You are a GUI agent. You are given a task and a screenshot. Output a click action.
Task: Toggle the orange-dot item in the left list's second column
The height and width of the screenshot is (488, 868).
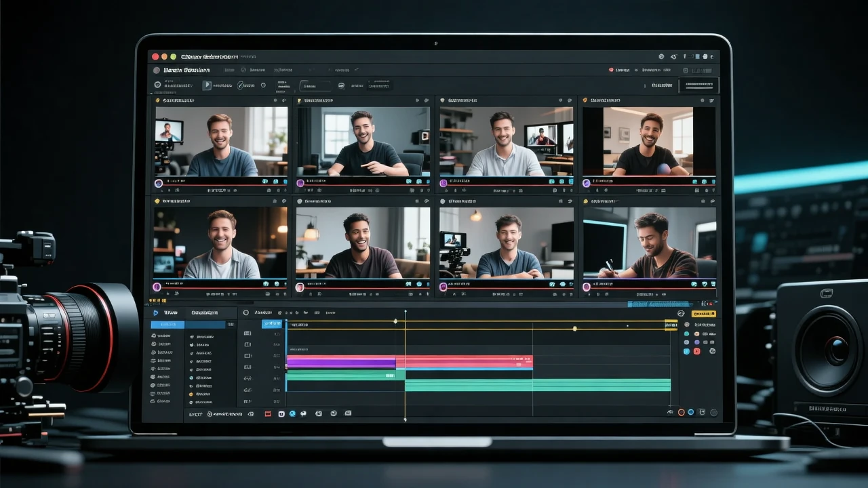coord(192,393)
